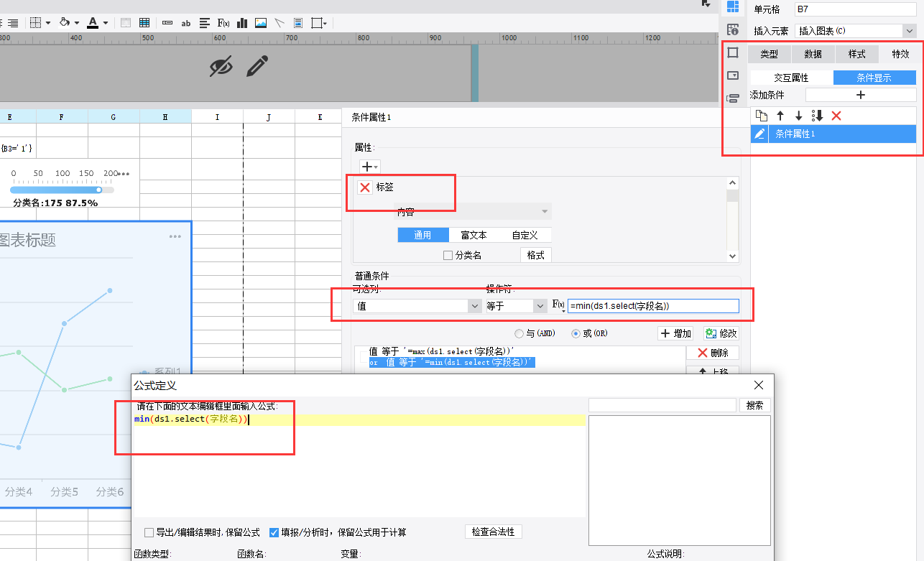Open the 内容 dropdown

point(473,212)
